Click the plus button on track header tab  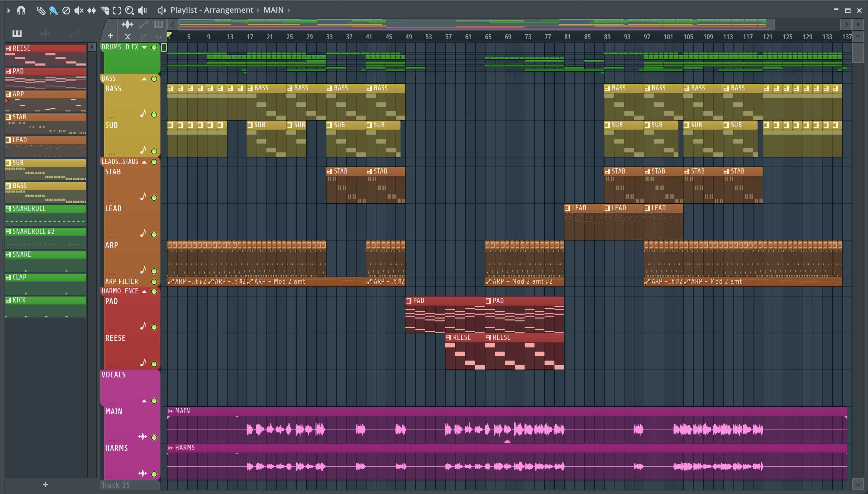[110, 35]
